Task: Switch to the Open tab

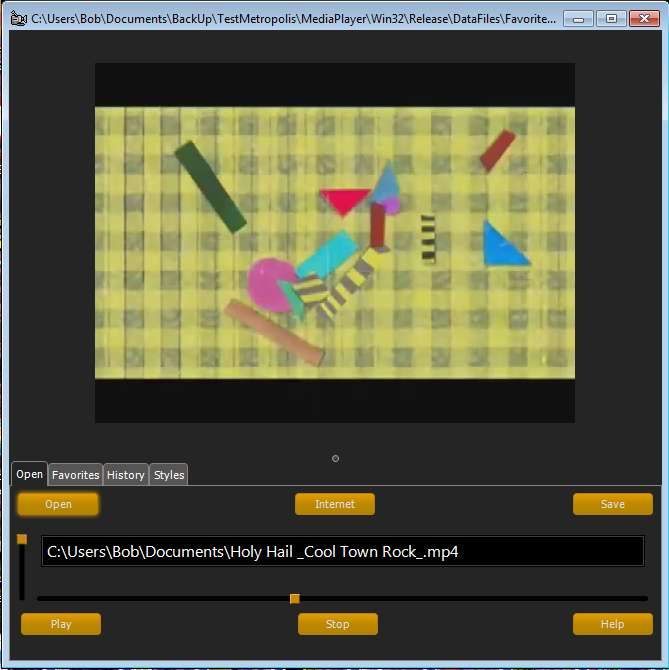Action: coord(29,474)
